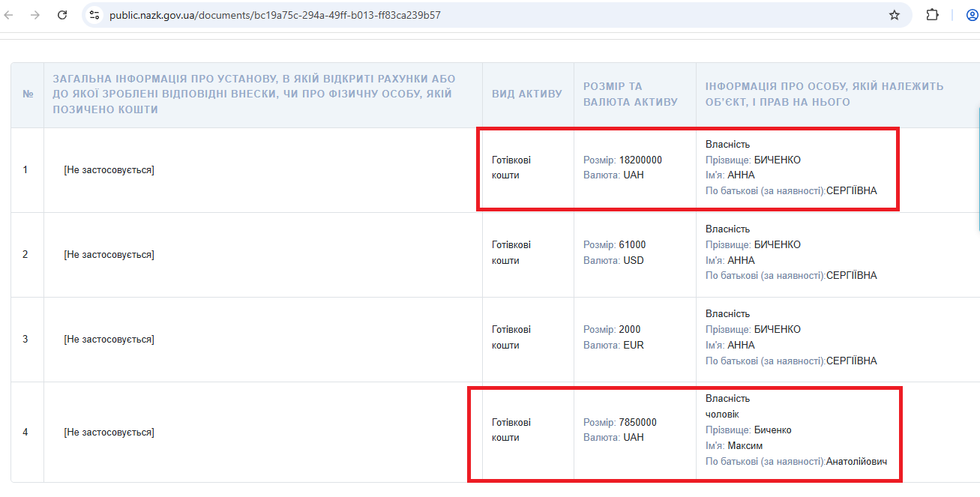Click the USD currency in row 2
This screenshot has height=497, width=980.
[634, 261]
